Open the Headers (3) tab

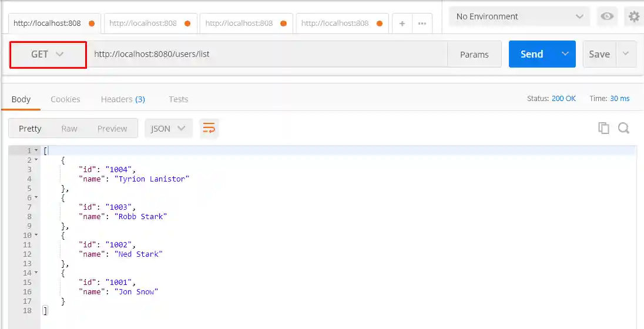pyautogui.click(x=123, y=99)
